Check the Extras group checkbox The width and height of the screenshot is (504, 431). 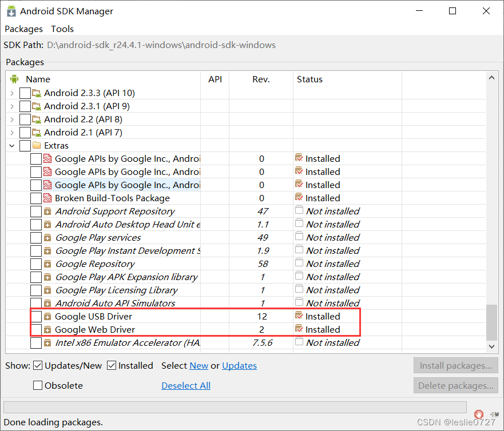click(25, 146)
